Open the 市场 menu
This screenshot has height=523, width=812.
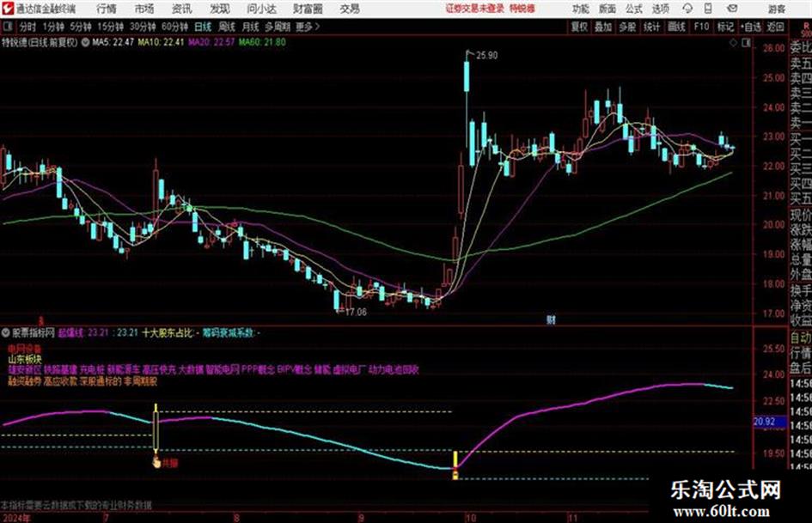[x=144, y=9]
